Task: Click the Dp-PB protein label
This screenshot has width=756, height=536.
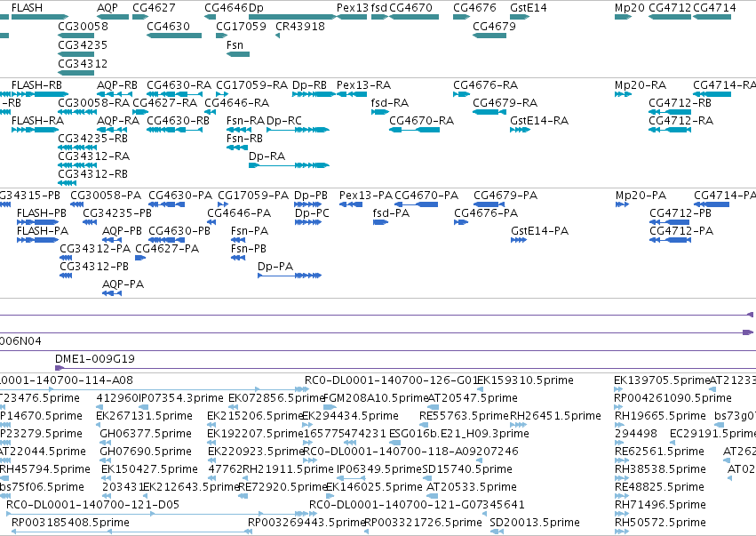Action: (311, 196)
